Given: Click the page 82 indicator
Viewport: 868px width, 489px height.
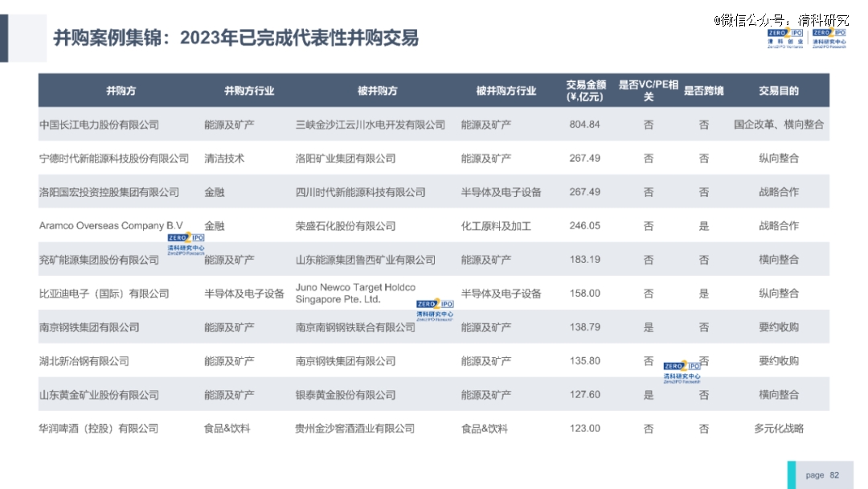Looking at the screenshot, I should tap(822, 475).
